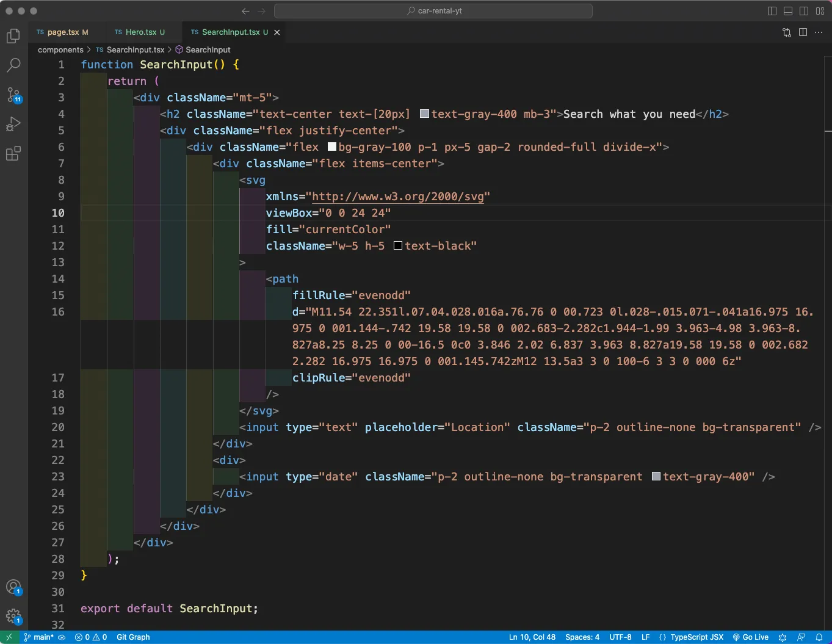Split the editor to the right

click(803, 32)
